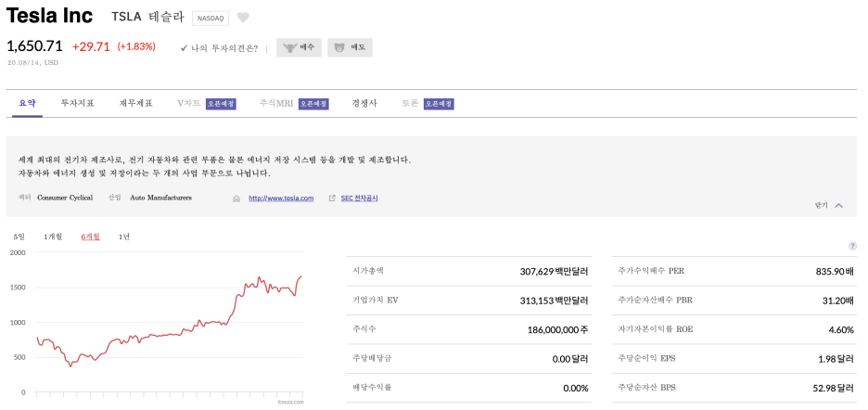Click the 시가총액 label

tap(368, 271)
